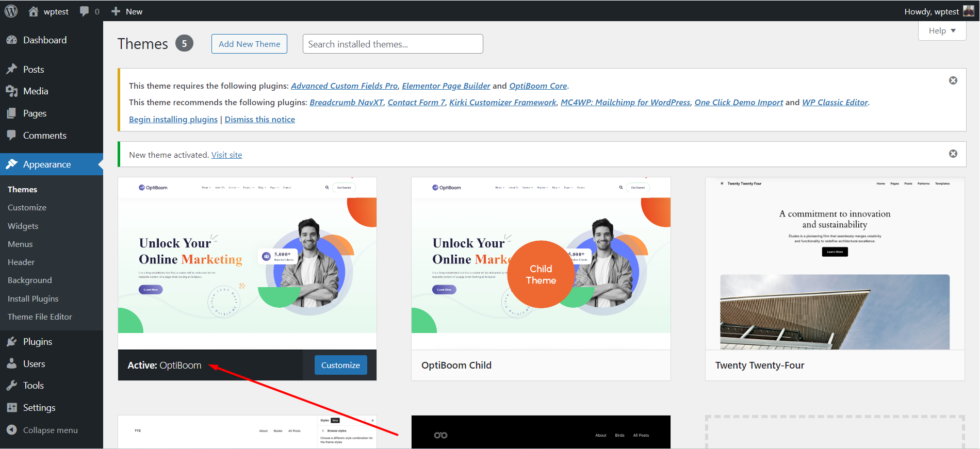The width and height of the screenshot is (980, 449).
Task: Open the Advanced Custom Fields Pro link
Action: click(x=344, y=86)
